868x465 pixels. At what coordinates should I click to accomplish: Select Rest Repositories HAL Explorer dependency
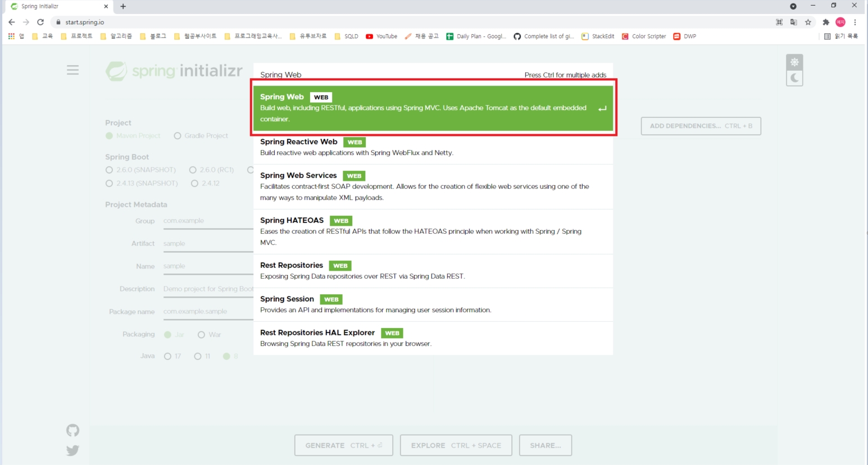(433, 339)
